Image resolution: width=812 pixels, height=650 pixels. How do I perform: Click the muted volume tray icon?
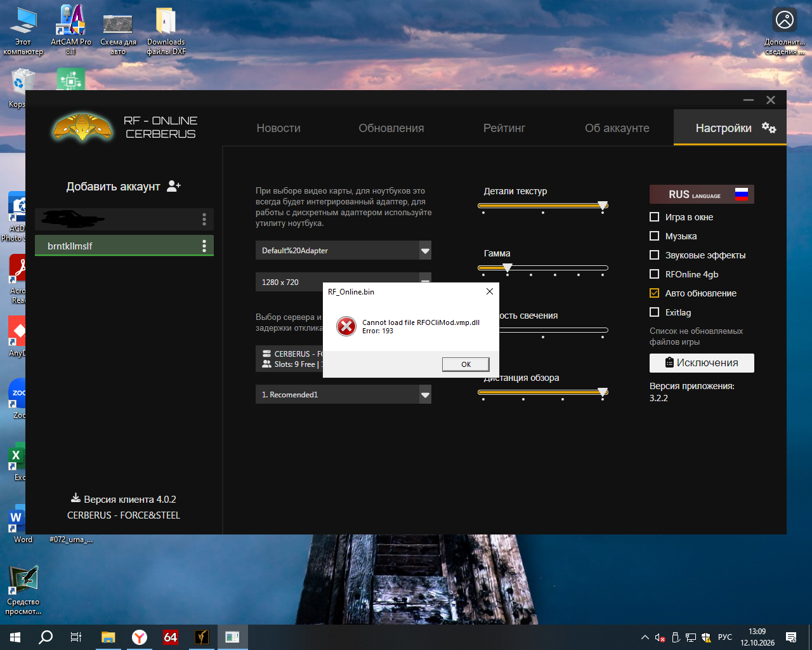[660, 637]
